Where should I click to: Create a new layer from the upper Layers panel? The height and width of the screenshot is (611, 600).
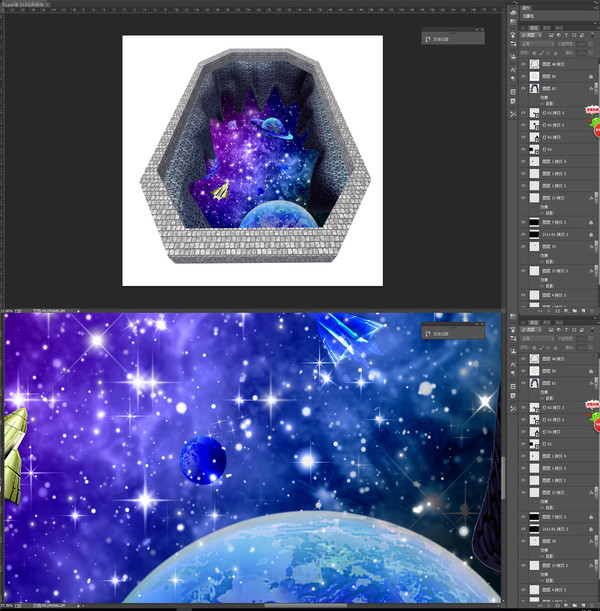pyautogui.click(x=583, y=311)
